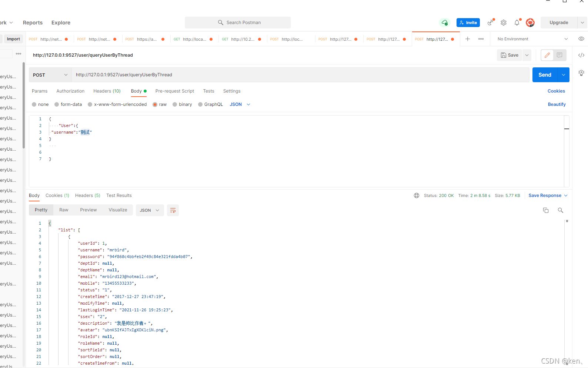Screen dimensions: 588x368
Task: Click the Save button
Action: click(510, 55)
